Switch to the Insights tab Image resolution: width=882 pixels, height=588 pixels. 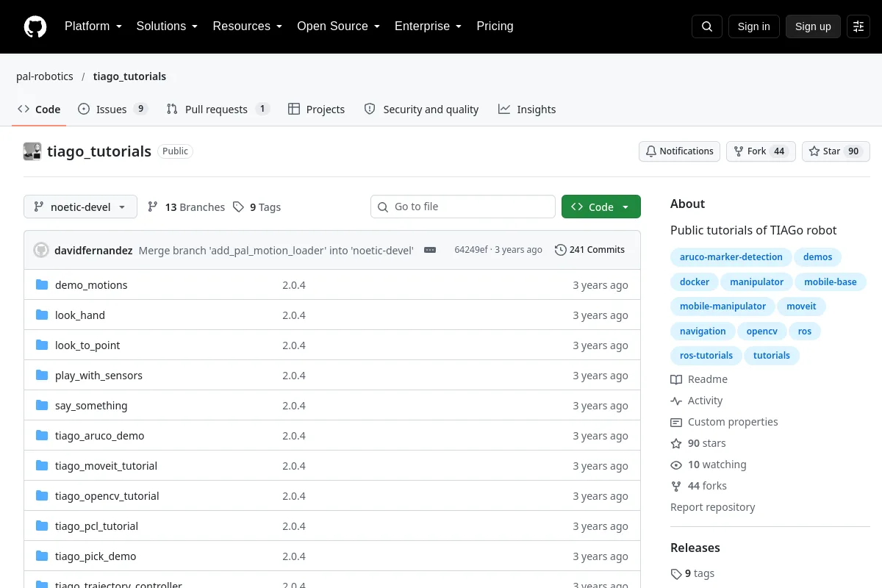click(x=527, y=110)
